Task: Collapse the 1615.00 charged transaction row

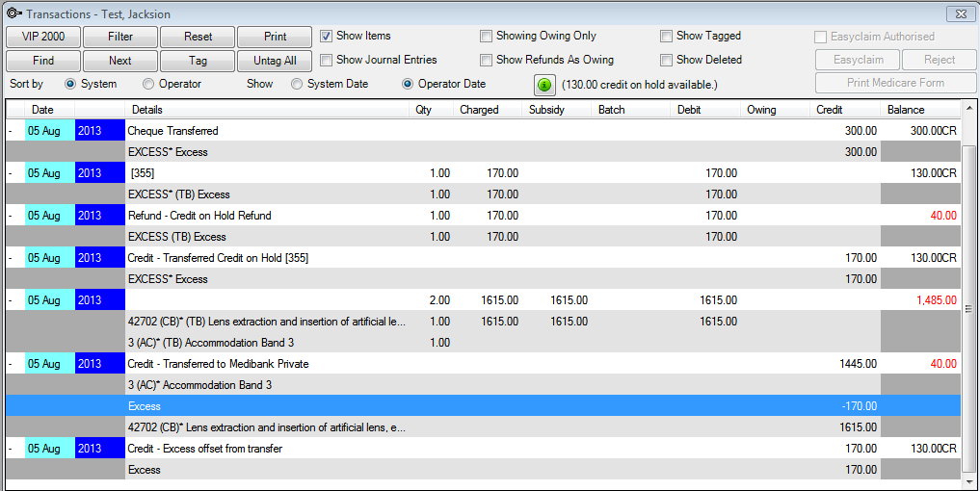Action: (10, 300)
